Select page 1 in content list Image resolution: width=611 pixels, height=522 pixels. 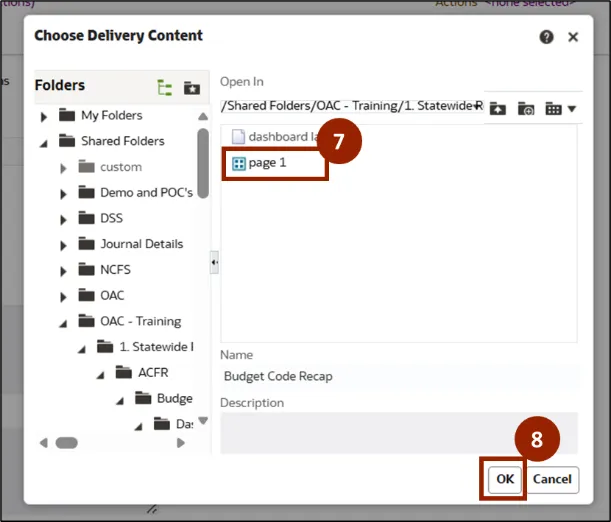tap(259, 163)
